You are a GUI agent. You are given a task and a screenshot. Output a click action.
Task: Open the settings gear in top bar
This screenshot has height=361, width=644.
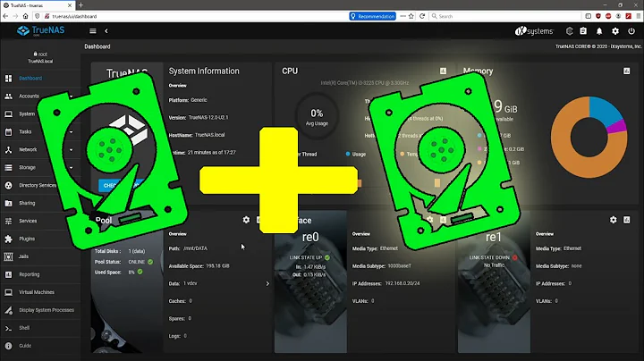(x=615, y=31)
